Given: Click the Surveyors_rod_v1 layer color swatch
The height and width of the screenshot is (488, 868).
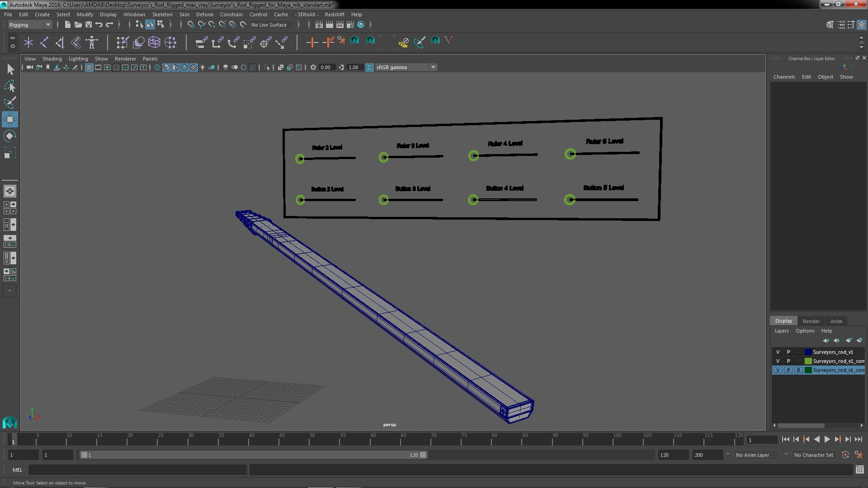Looking at the screenshot, I should tap(808, 352).
